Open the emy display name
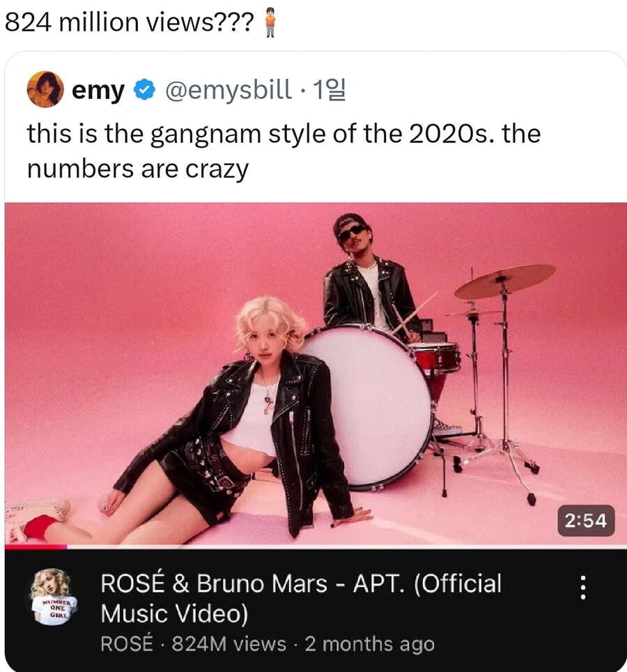 pos(98,90)
